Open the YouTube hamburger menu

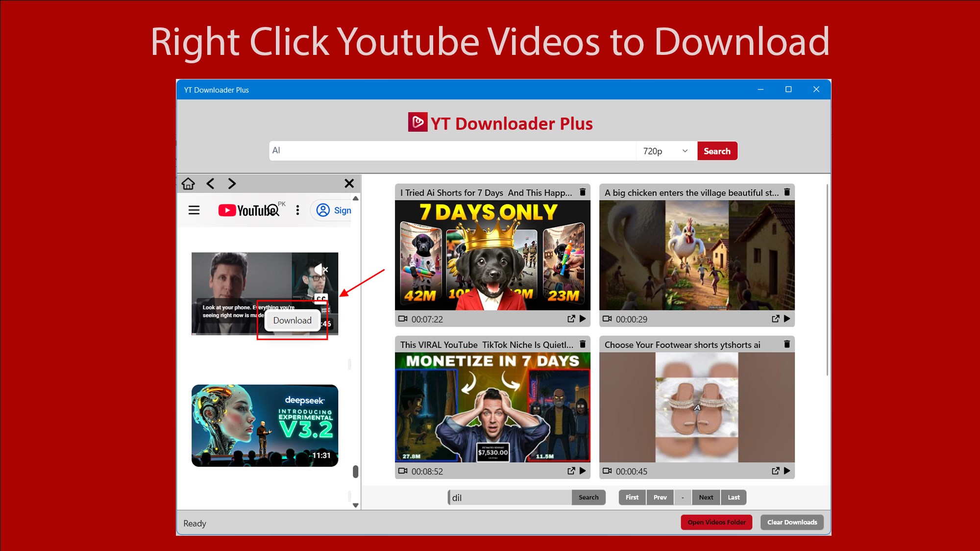click(194, 210)
